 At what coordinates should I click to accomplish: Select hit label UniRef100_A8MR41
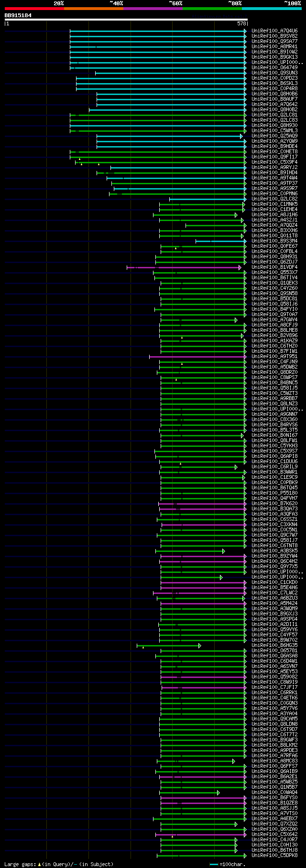click(274, 46)
